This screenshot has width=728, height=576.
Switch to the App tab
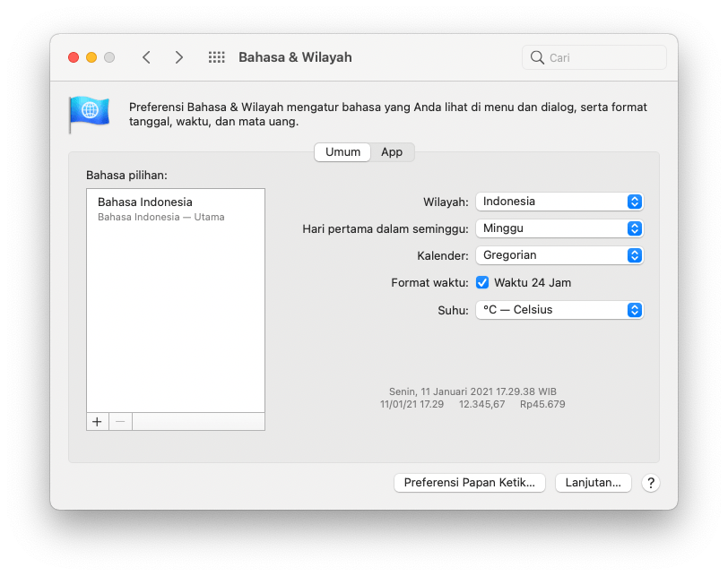392,152
